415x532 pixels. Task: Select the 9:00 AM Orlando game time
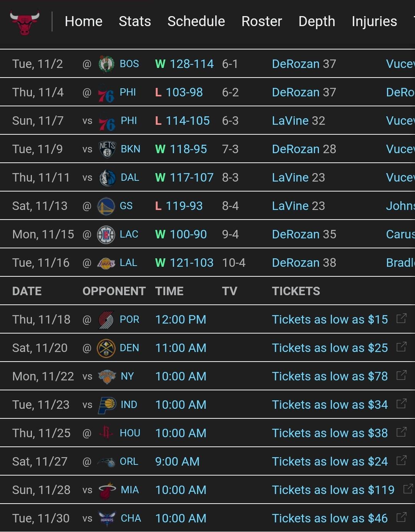pos(177,462)
